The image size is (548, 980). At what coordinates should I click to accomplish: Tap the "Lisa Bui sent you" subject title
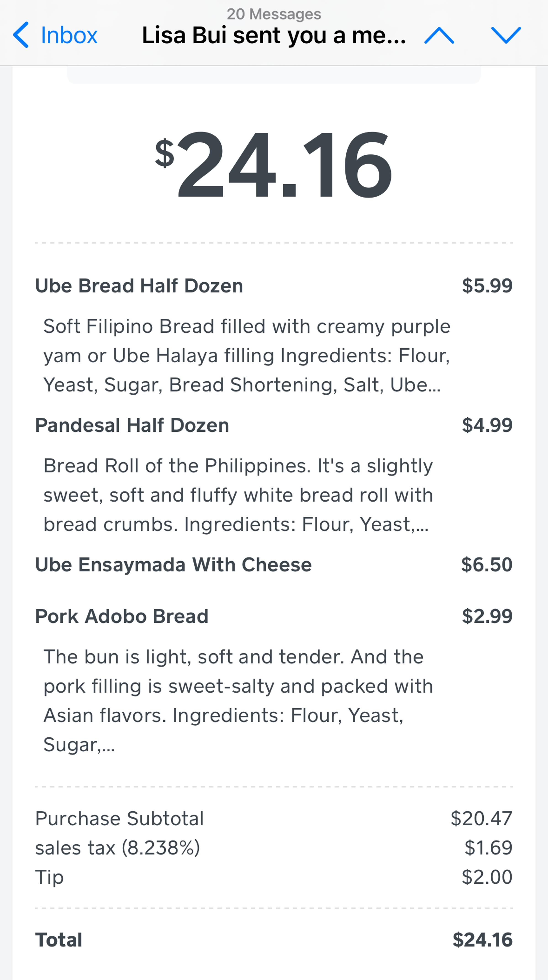[274, 35]
